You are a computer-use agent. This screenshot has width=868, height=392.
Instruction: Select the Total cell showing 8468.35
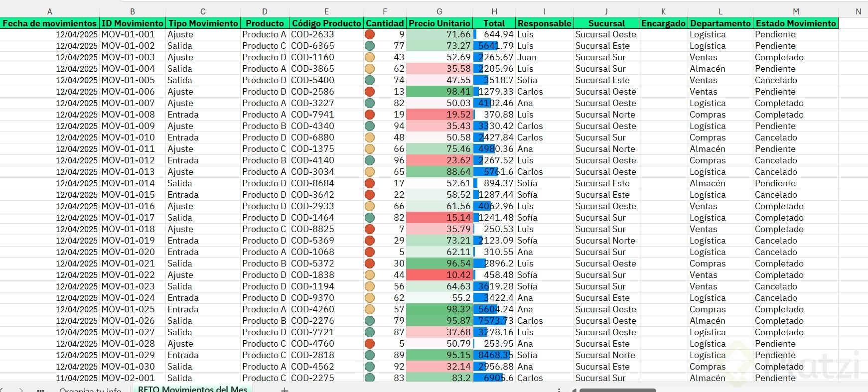click(x=494, y=355)
